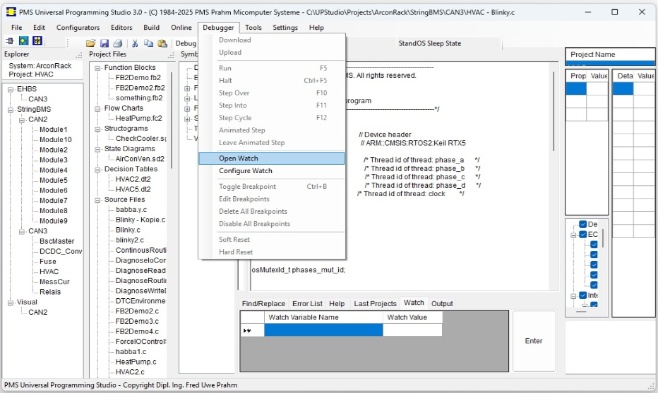The image size is (658, 393).
Task: Uncheck the EC checkbox in tree
Action: (583, 234)
